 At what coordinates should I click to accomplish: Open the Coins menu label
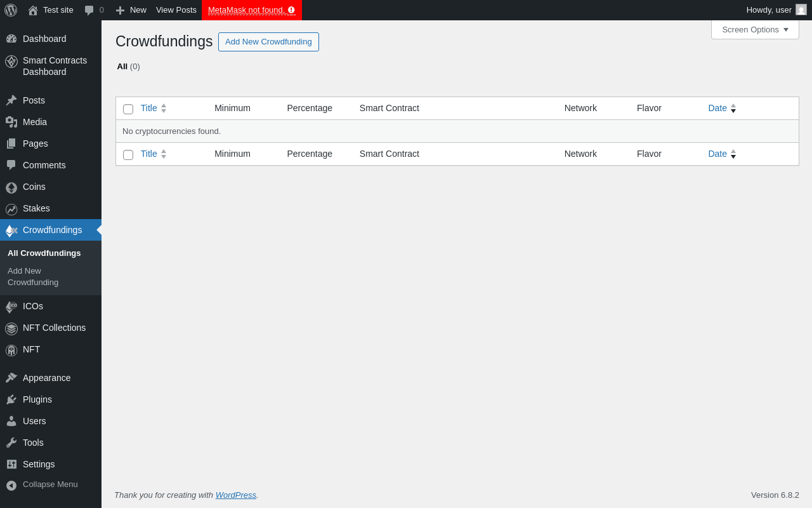point(34,187)
